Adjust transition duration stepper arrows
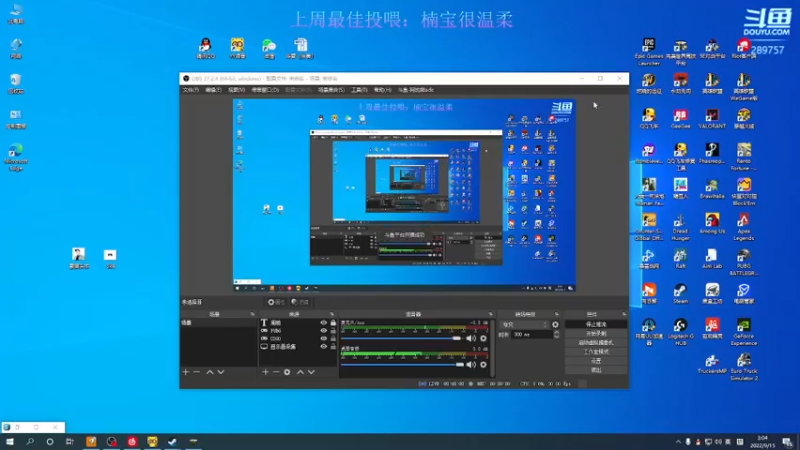This screenshot has width=800, height=450. pos(556,335)
